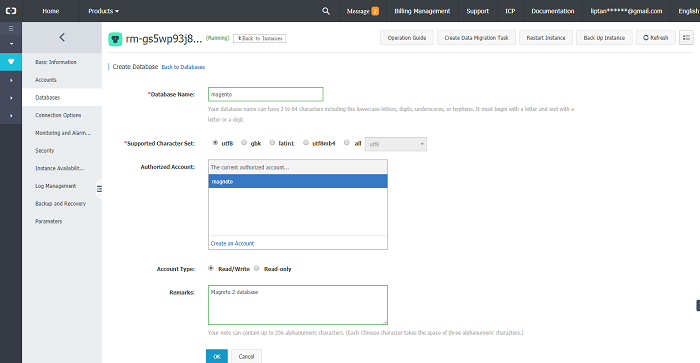Click the sidebar collapse handle icon
Image resolution: width=700 pixels, height=363 pixels.
[x=99, y=189]
